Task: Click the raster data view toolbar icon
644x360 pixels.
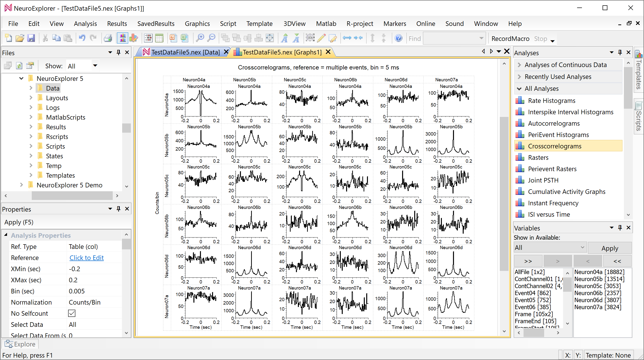Action: [x=148, y=38]
